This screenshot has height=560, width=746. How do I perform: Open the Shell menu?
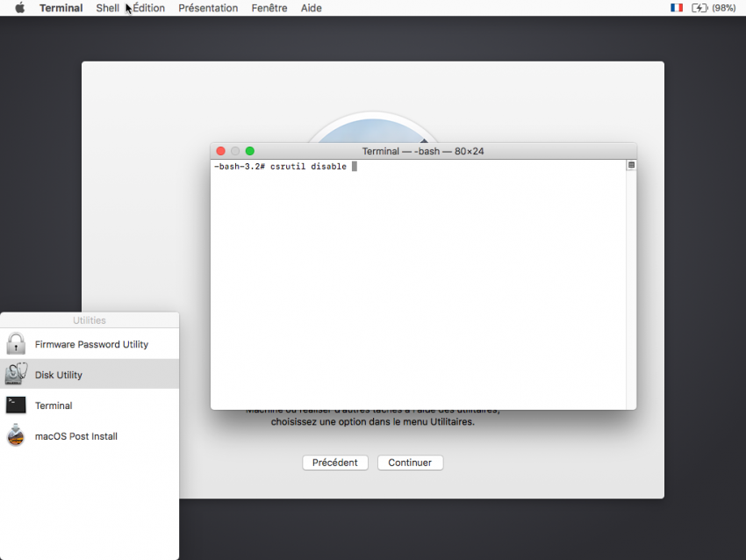click(x=108, y=8)
